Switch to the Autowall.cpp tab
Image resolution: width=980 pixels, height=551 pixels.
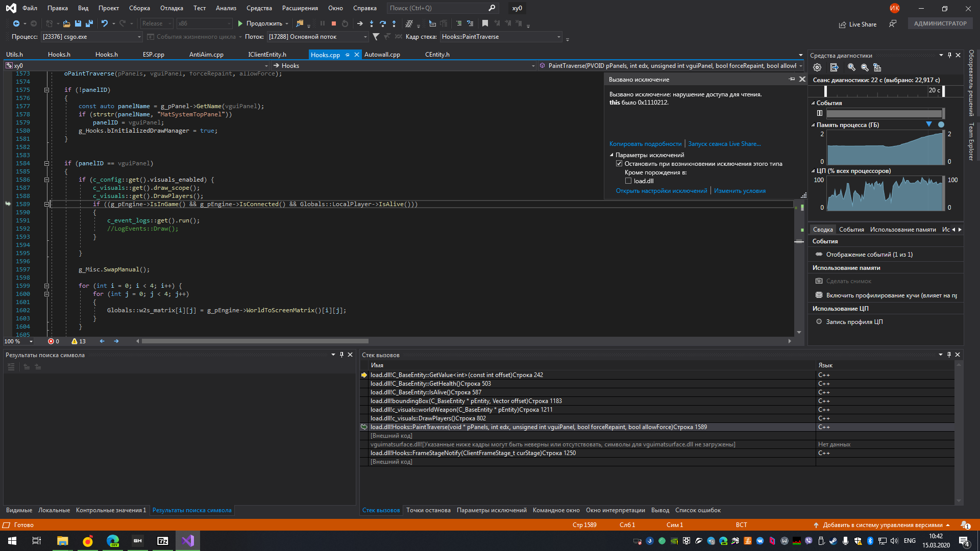tap(382, 55)
